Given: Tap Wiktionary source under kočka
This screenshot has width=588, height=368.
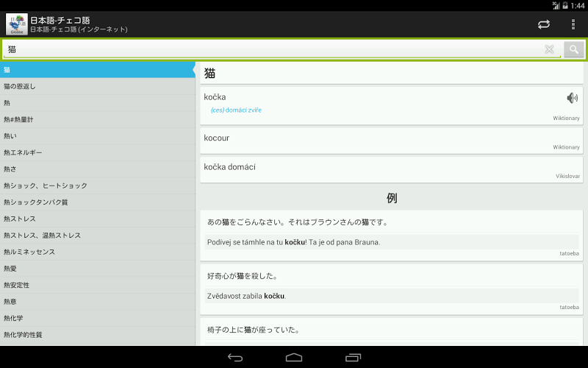Looking at the screenshot, I should (x=566, y=118).
